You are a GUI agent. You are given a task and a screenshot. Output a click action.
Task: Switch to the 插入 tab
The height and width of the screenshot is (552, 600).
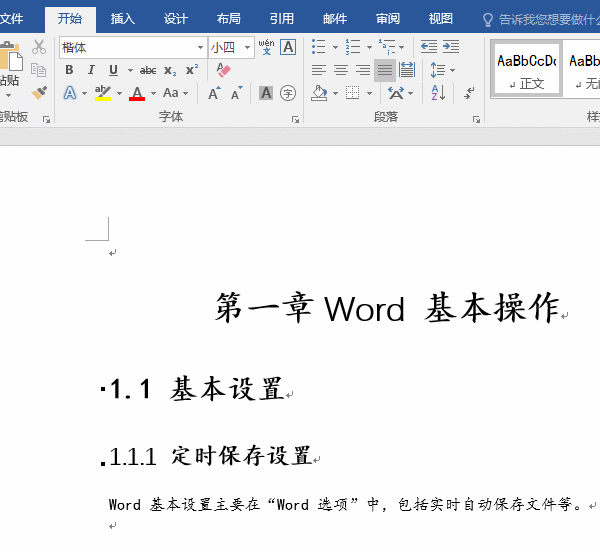tap(123, 19)
